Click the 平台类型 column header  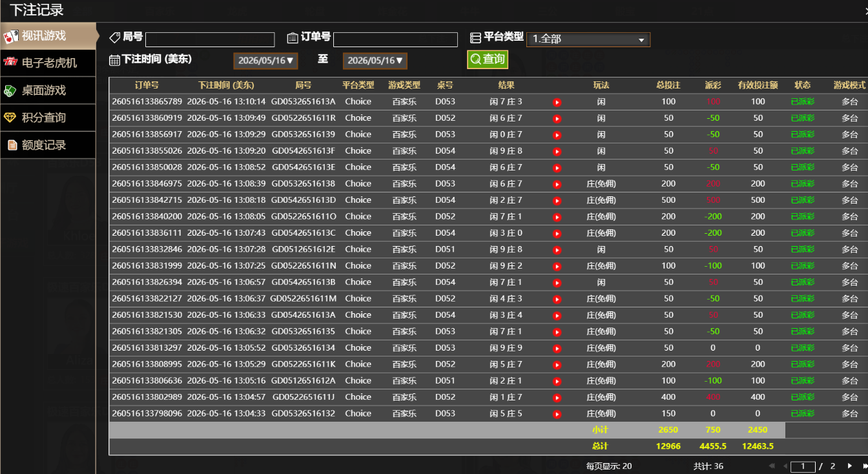tap(358, 85)
